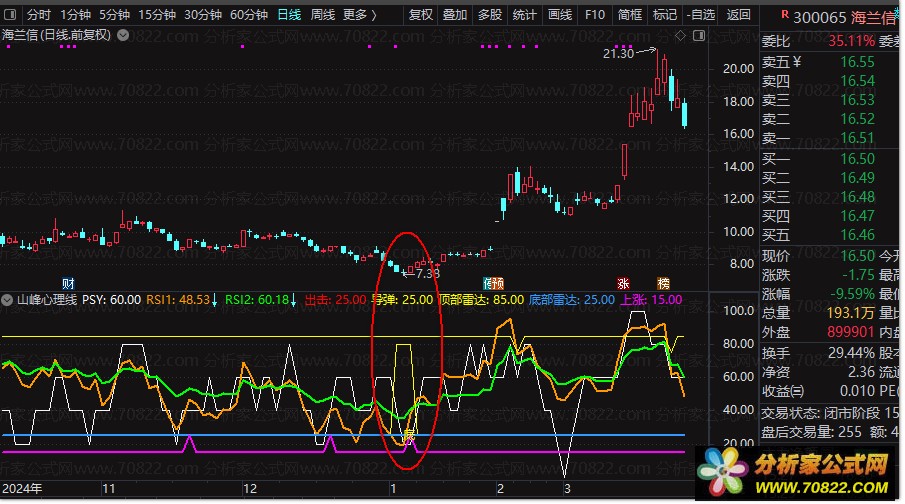Viewport: 905px width, 504px height.
Task: Open the chart title dropdown arrow
Action: [x=123, y=35]
